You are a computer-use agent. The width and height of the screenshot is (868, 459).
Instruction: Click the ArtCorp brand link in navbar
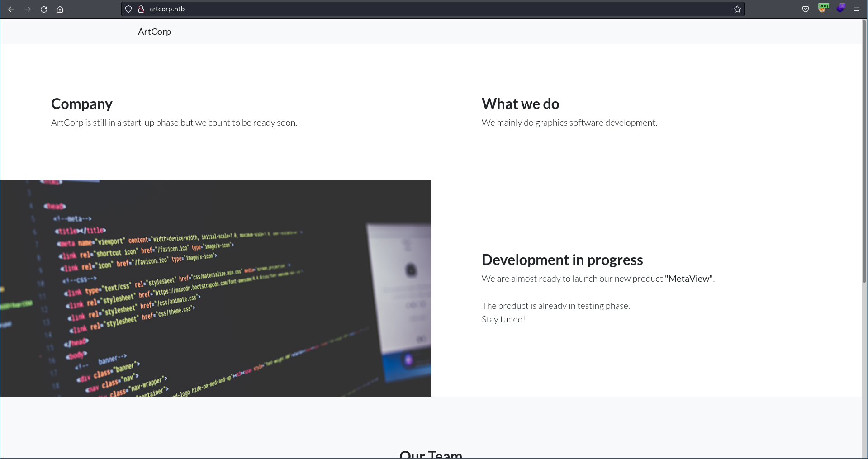[154, 32]
